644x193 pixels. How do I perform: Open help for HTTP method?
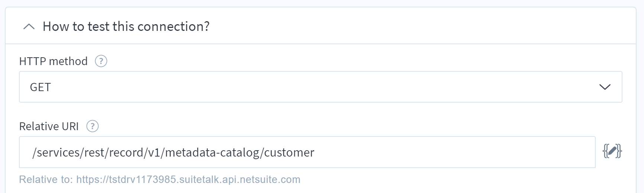(101, 61)
